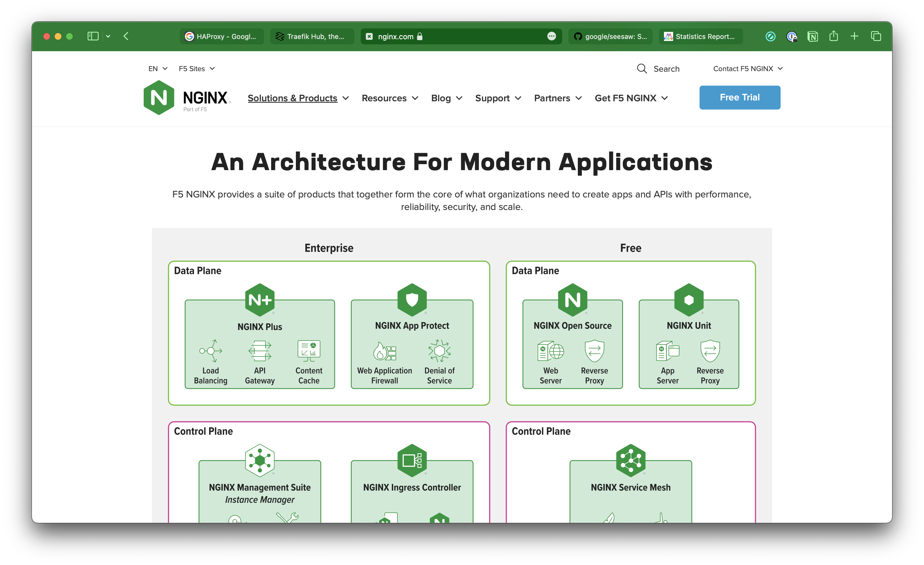Click the Content Cache icon
Image resolution: width=924 pixels, height=565 pixels.
pyautogui.click(x=309, y=351)
